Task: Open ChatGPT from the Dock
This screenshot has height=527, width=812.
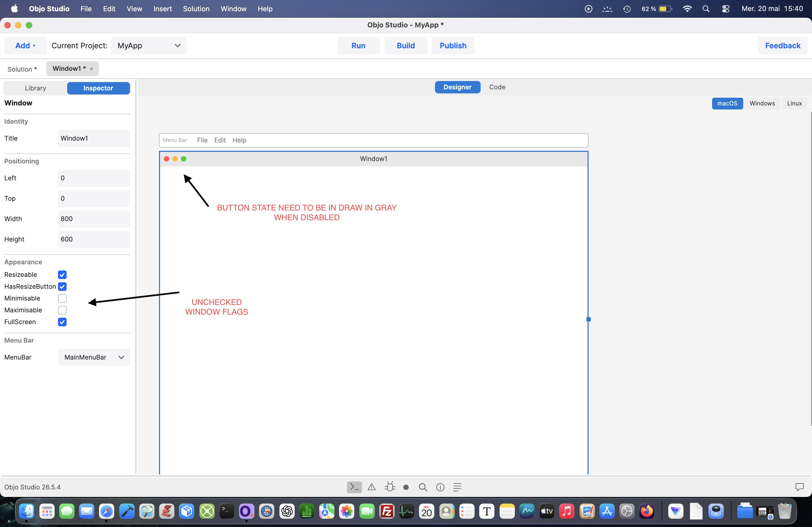Action: (x=287, y=511)
